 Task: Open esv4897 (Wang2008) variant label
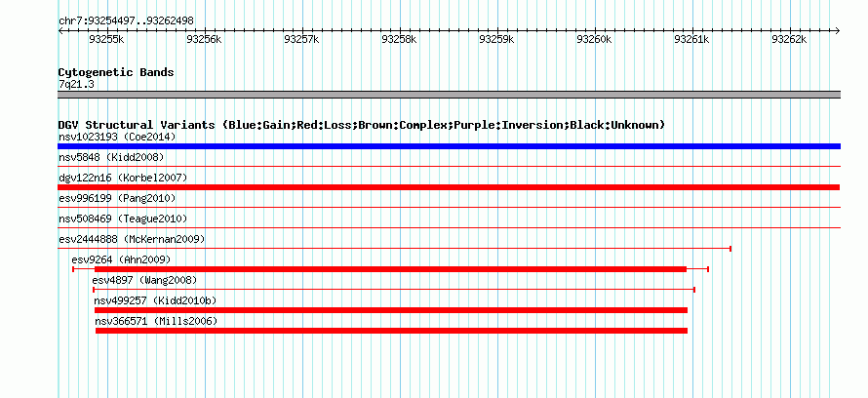tap(144, 280)
